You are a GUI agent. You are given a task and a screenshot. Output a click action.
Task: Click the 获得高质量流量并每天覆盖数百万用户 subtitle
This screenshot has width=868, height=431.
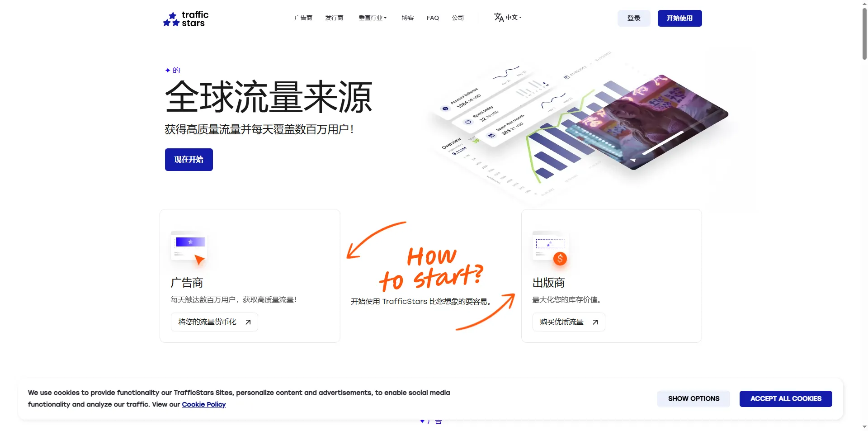coord(259,129)
